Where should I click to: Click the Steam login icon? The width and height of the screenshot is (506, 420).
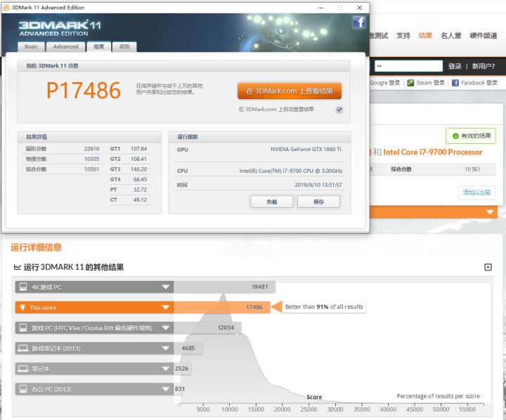click(x=410, y=83)
